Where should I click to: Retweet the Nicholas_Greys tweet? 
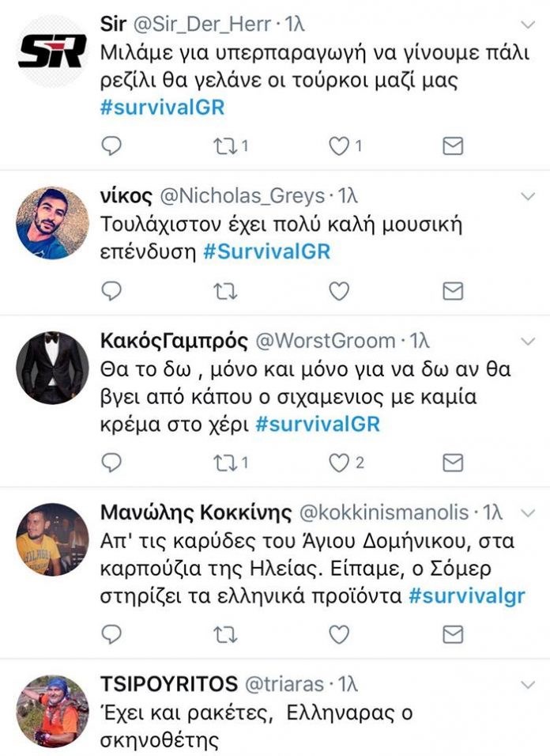click(x=225, y=291)
